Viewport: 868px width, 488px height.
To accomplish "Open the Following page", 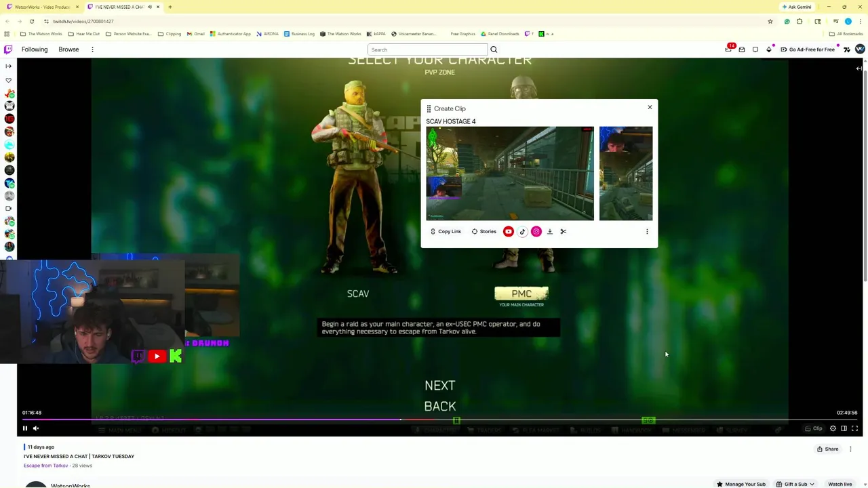I will (x=35, y=49).
